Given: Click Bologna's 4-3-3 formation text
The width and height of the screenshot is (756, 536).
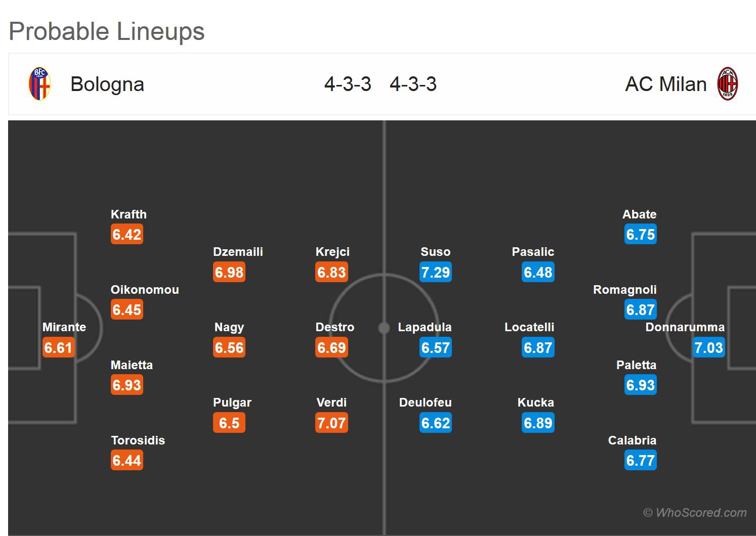Looking at the screenshot, I should (348, 84).
